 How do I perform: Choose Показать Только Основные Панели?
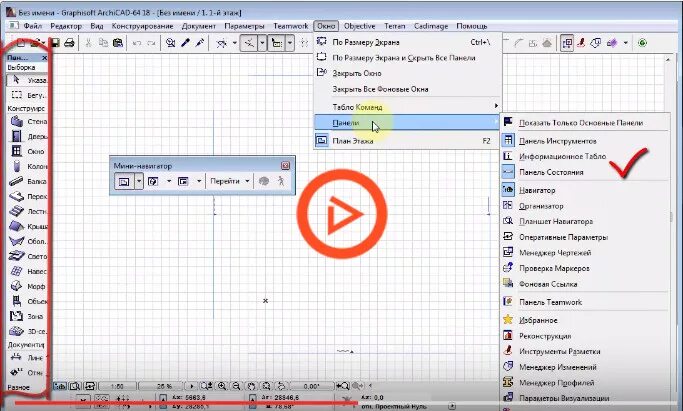[x=585, y=123]
